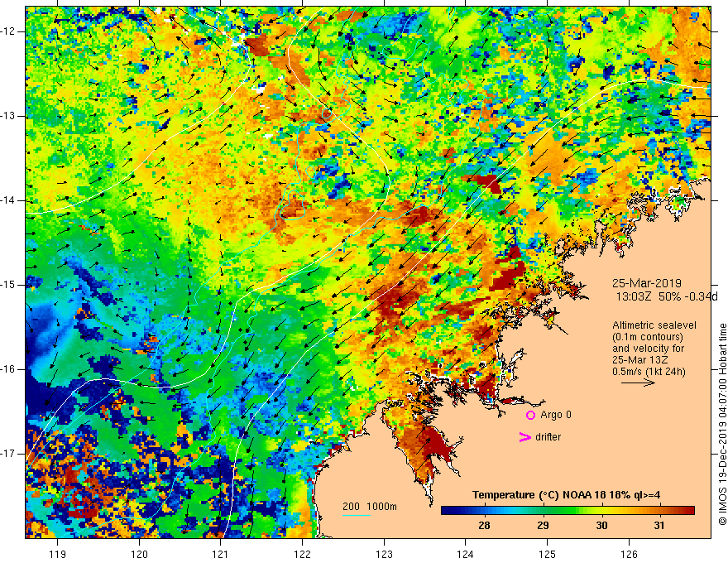
Task: Click latitude label -16 on left axis
Action: pos(8,369)
